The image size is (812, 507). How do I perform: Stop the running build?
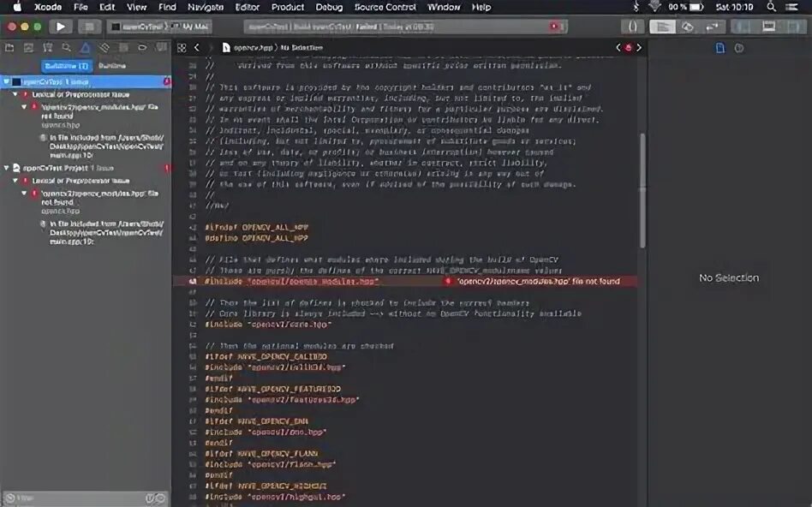(90, 27)
